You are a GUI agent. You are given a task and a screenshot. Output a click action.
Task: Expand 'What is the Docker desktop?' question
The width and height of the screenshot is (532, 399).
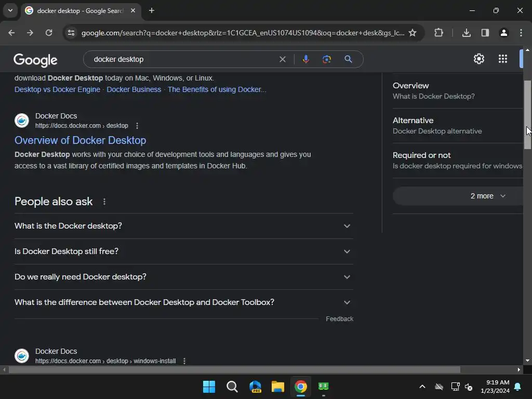pos(184,226)
